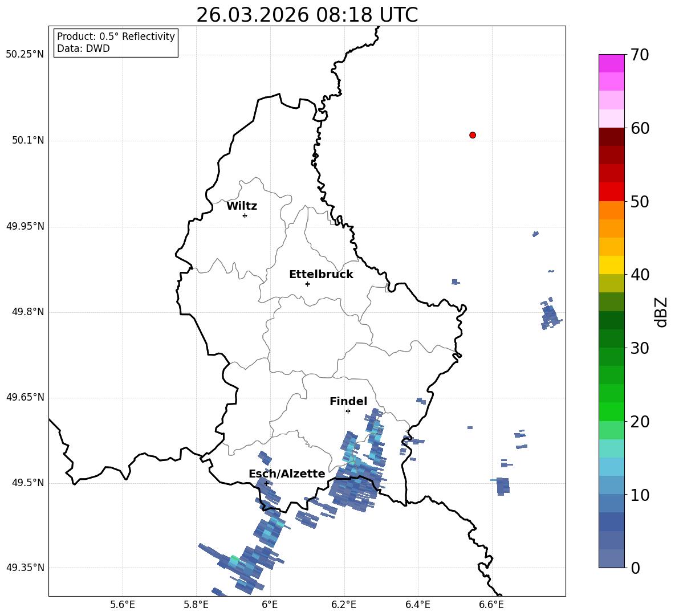Click the 70 tick on colorbar
Screen dimensions: 675x616
640,55
